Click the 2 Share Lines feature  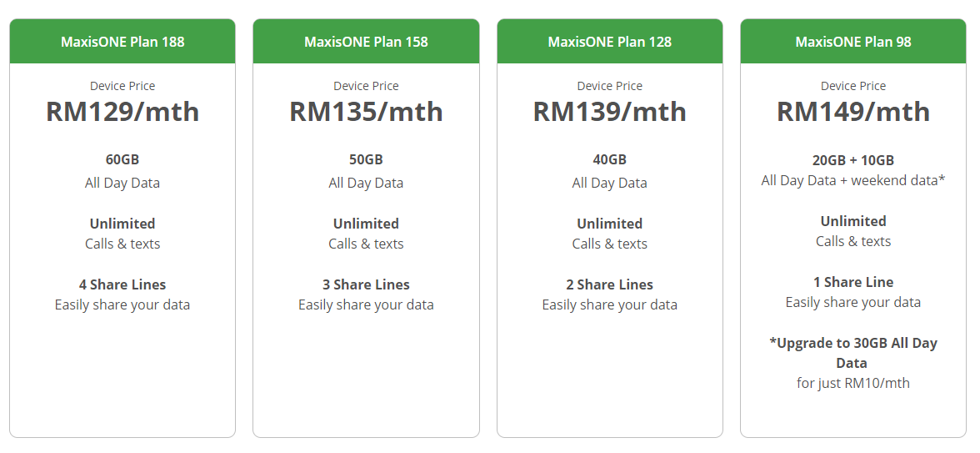tap(609, 284)
